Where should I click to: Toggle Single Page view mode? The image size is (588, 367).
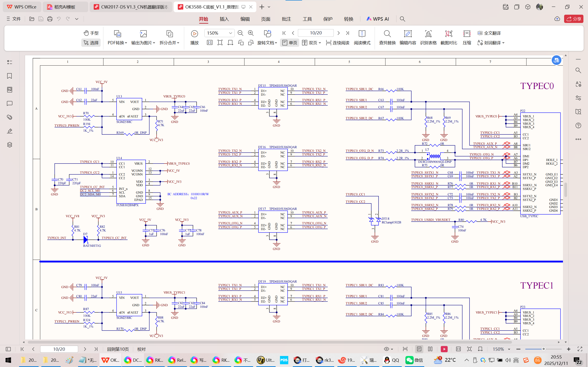[290, 43]
